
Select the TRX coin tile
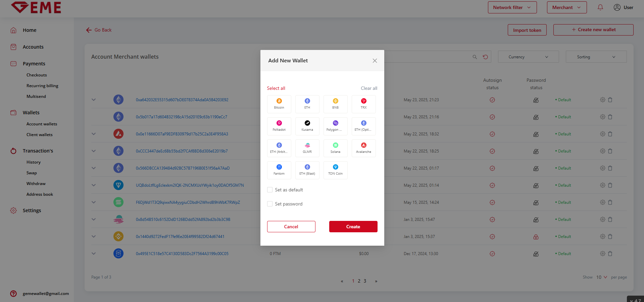tap(363, 104)
